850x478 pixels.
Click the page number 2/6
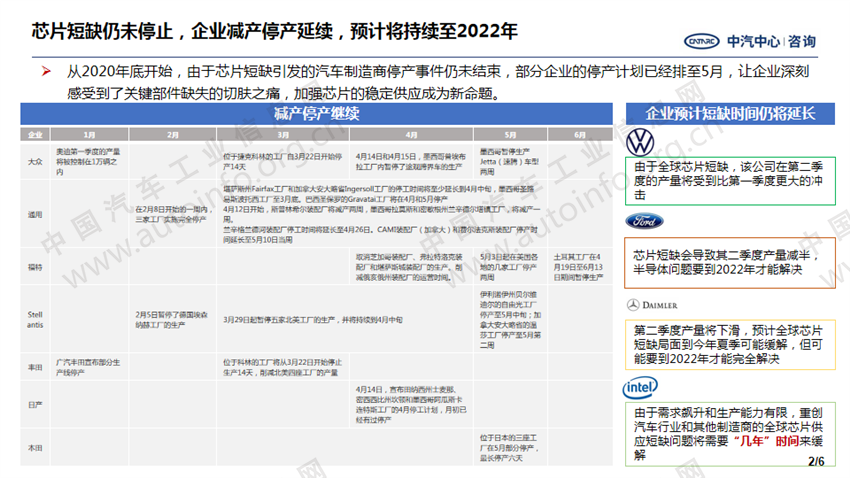click(x=816, y=461)
